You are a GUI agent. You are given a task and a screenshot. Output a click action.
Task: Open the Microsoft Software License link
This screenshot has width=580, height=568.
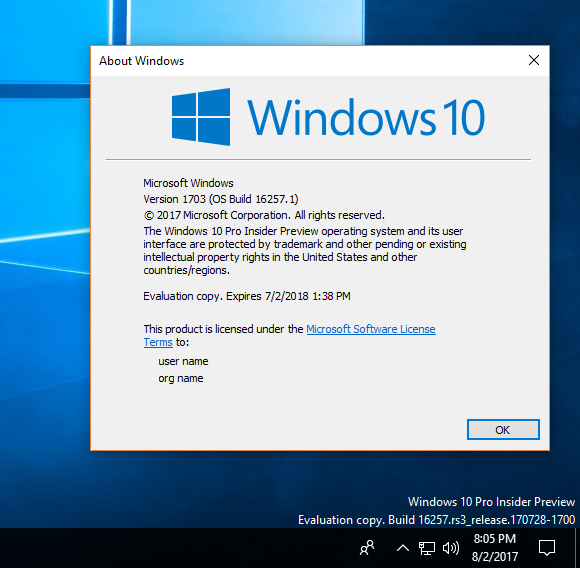tap(371, 329)
